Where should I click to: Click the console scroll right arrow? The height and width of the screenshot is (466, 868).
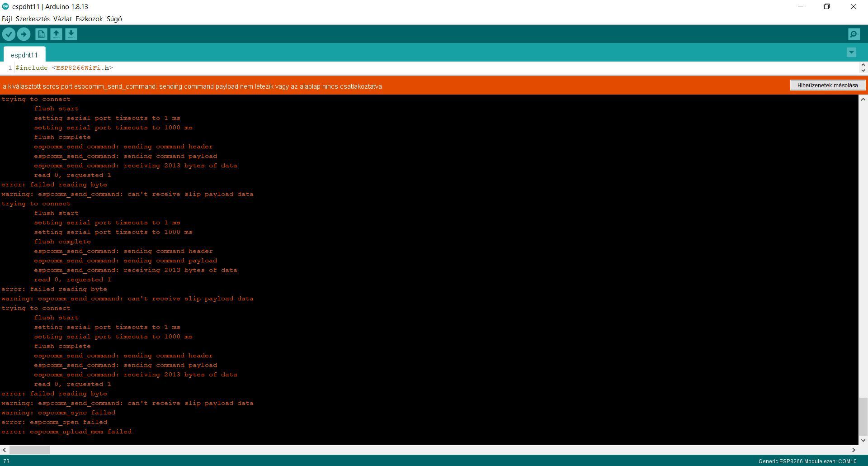[854, 450]
